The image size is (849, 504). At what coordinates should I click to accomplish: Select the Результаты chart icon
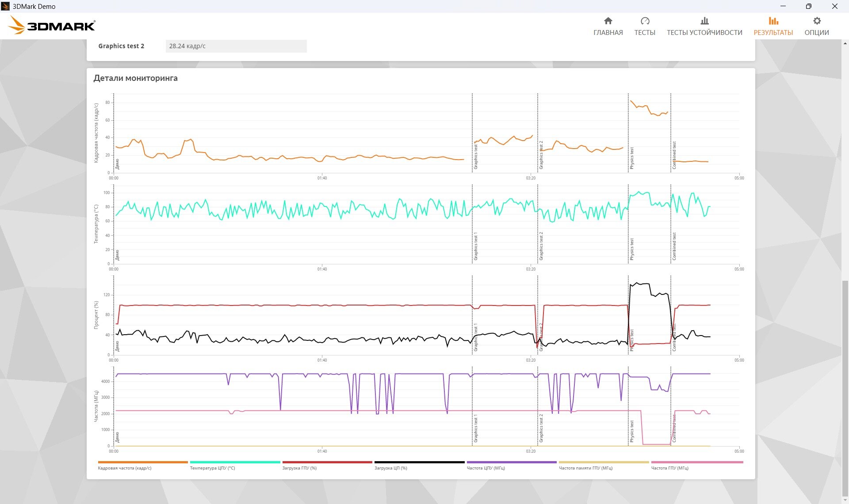point(773,21)
